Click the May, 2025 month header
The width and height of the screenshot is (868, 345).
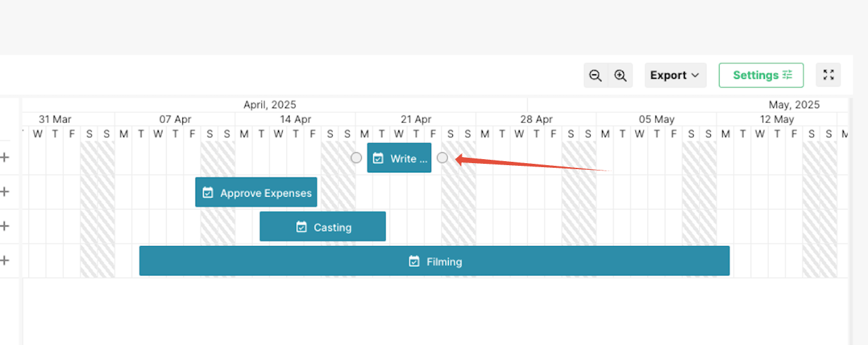point(794,104)
